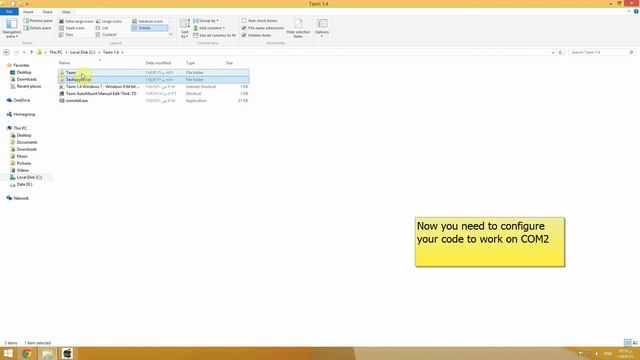
Task: Select the Taom 1.4 Windows 7 internet shortcut
Action: pos(102,87)
